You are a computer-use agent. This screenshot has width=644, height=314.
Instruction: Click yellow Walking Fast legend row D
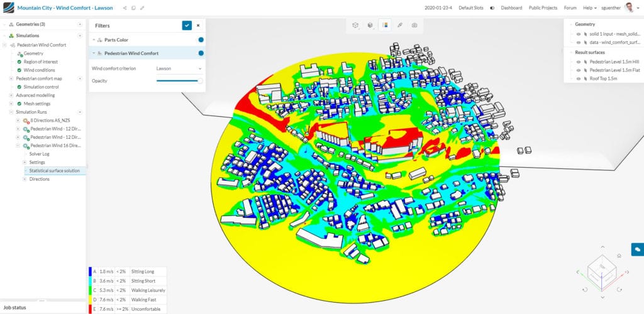click(128, 300)
